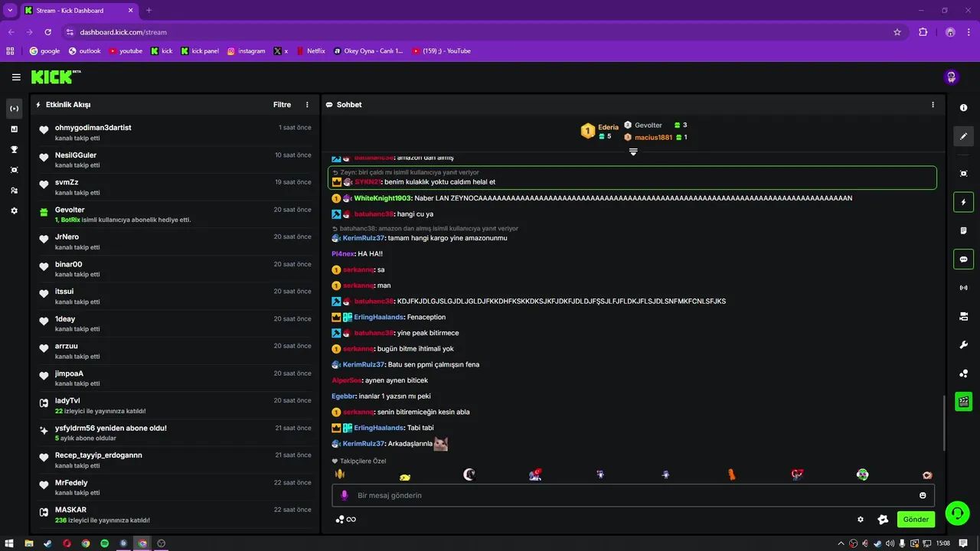
Task: Click the camera stream icon in the right toolbar
Action: (964, 316)
